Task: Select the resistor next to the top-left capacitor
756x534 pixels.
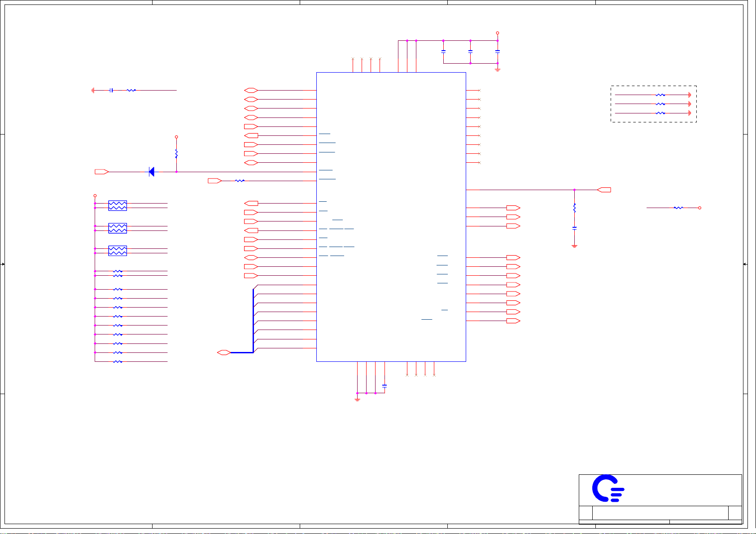Action: point(131,90)
